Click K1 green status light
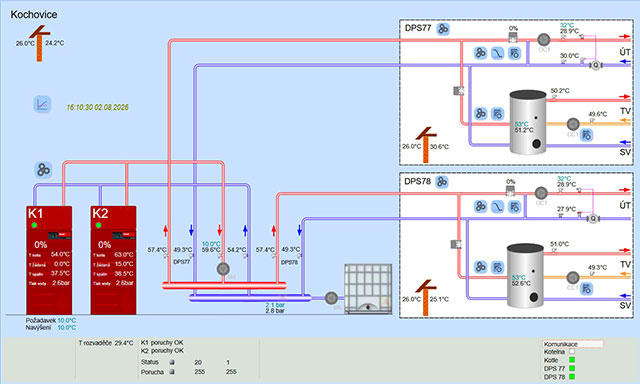 (34, 225)
